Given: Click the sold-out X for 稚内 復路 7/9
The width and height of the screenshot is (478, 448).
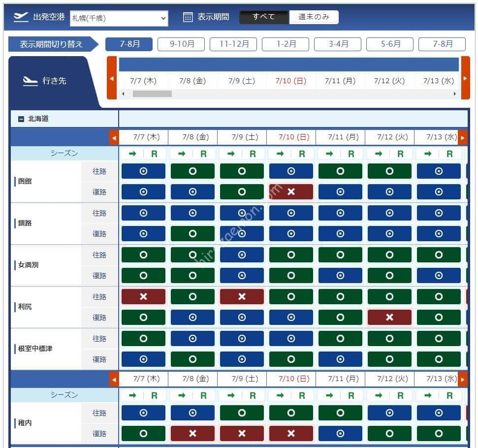Looking at the screenshot, I should (242, 434).
